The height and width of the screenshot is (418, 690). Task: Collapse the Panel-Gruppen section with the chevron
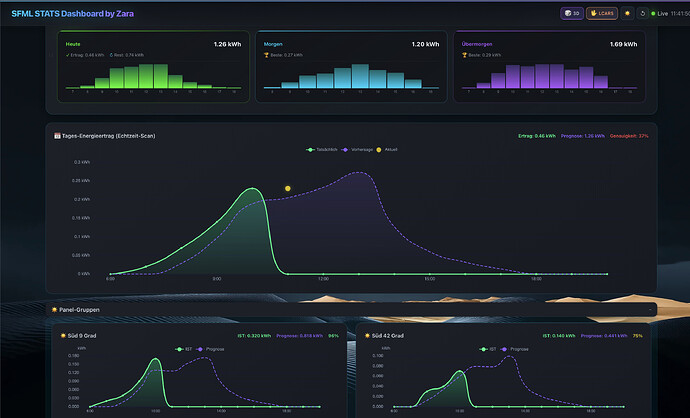tap(649, 310)
